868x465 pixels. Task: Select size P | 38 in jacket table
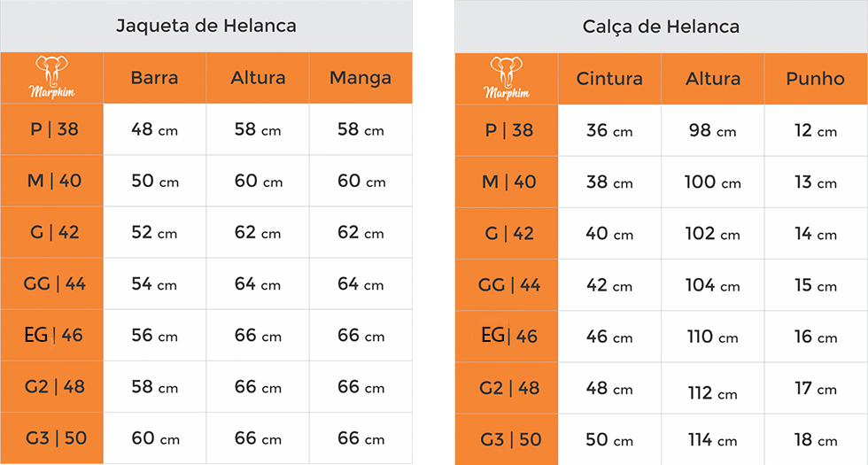tap(54, 129)
